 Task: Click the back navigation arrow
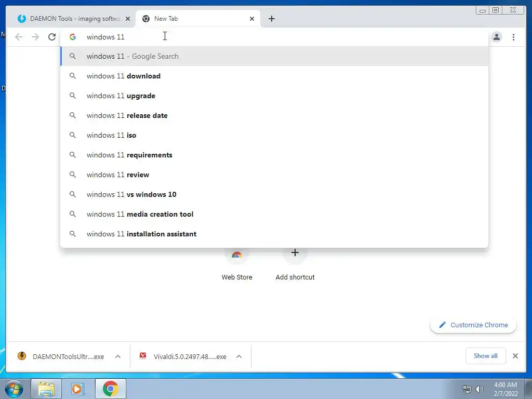tap(19, 37)
